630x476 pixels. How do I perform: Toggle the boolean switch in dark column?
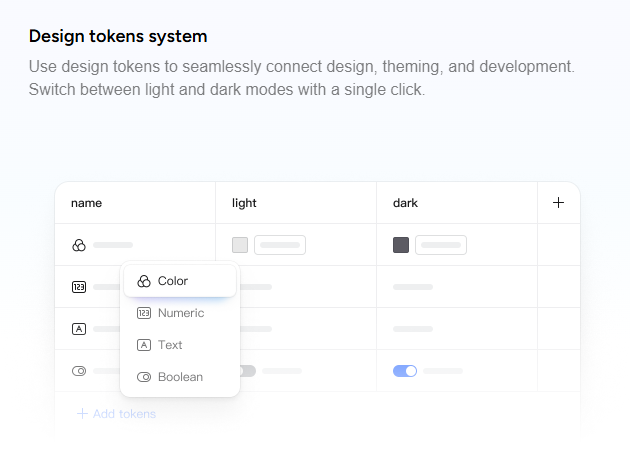click(x=405, y=371)
